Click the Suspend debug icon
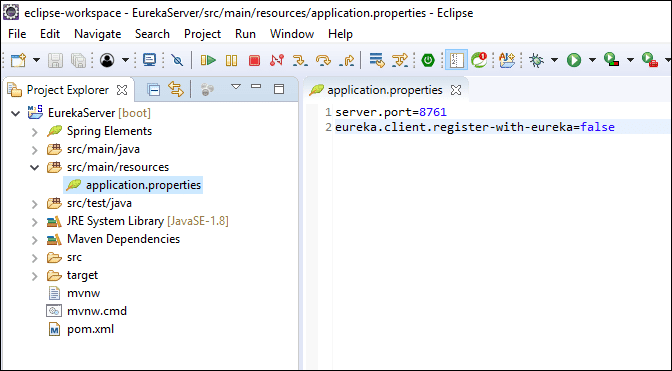 (x=231, y=60)
